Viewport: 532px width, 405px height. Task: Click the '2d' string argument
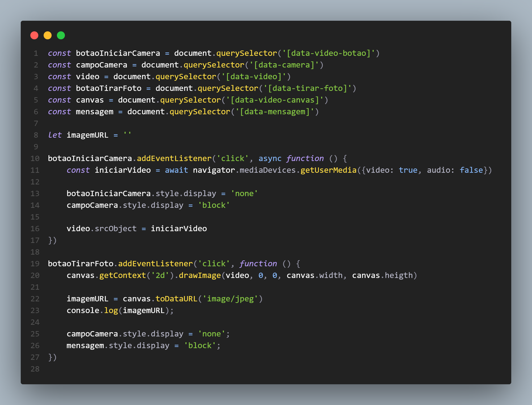coord(160,275)
